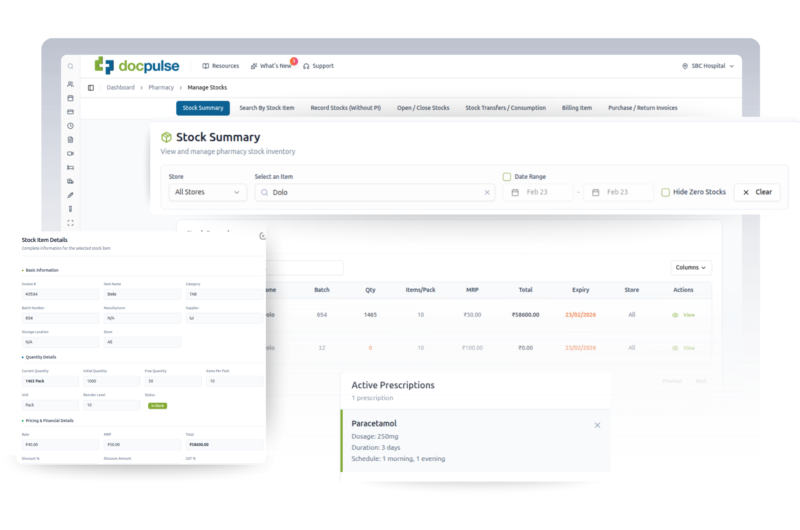Click the Select an Item search field
Image resolution: width=800 pixels, height=530 pixels.
click(x=375, y=192)
